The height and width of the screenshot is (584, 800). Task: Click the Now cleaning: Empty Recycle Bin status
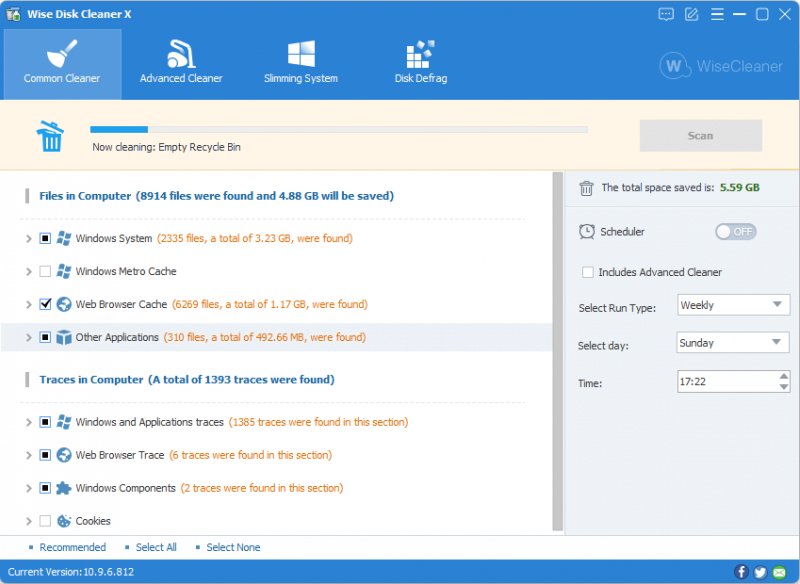pyautogui.click(x=166, y=147)
